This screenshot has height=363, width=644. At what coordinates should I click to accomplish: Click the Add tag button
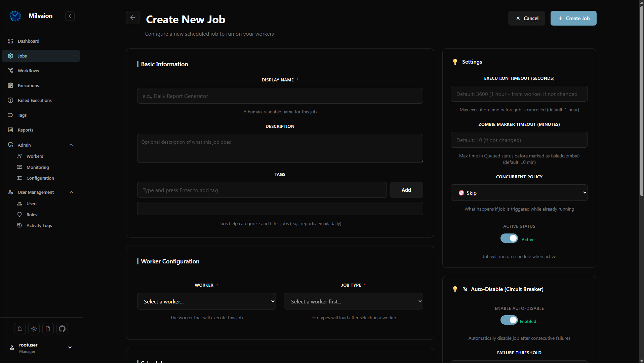[x=406, y=190]
